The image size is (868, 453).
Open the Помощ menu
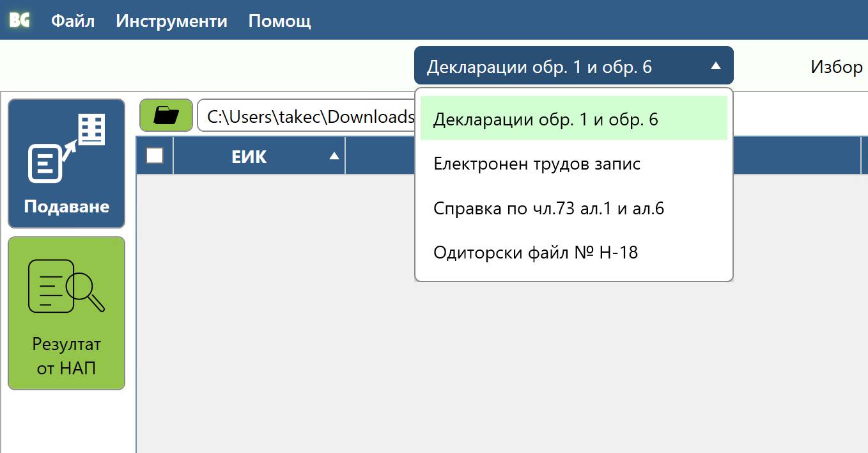tap(279, 20)
